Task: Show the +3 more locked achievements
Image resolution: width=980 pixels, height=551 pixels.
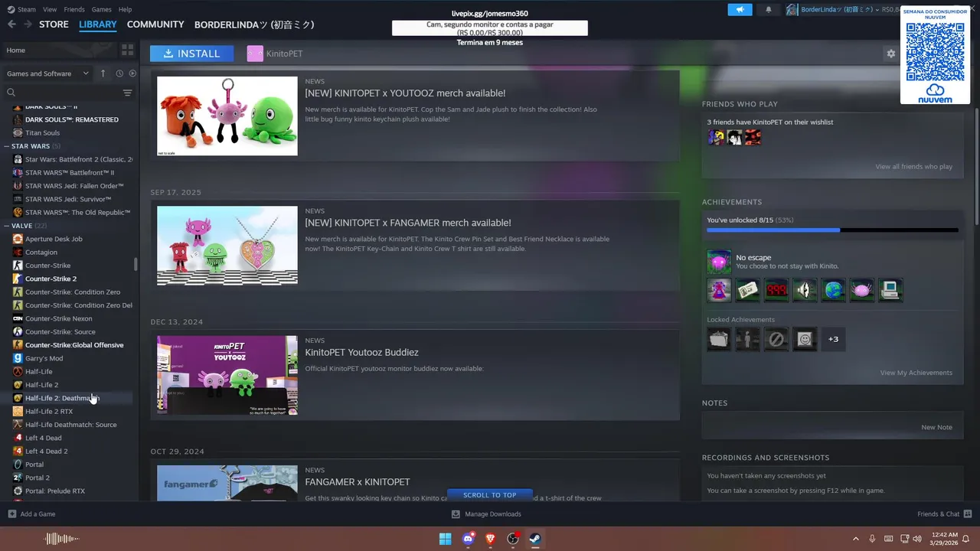Action: [x=833, y=339]
